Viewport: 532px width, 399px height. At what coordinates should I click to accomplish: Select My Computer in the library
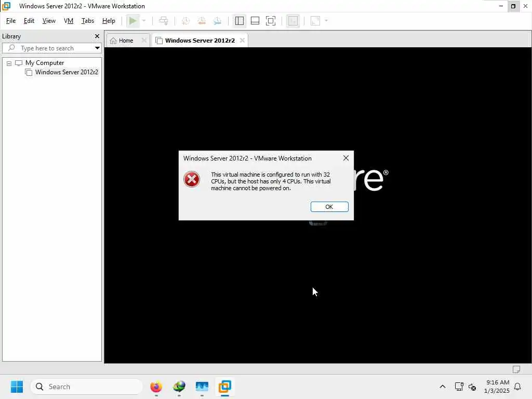click(45, 63)
